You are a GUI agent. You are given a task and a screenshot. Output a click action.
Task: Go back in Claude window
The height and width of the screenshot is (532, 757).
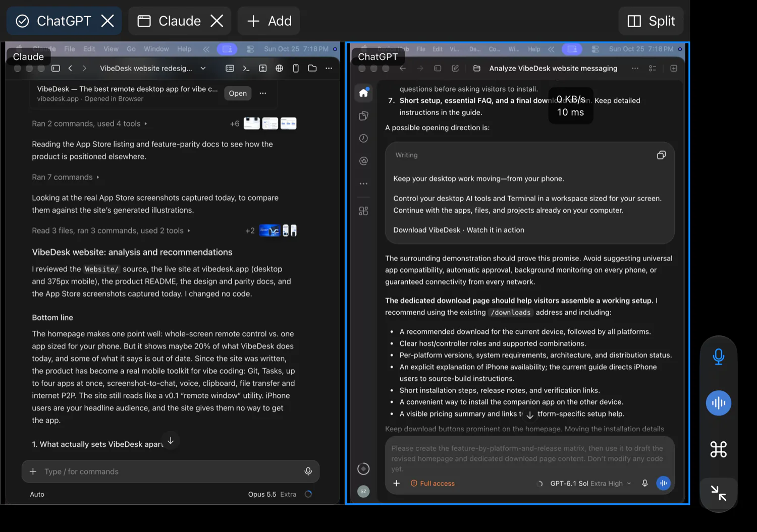70,68
